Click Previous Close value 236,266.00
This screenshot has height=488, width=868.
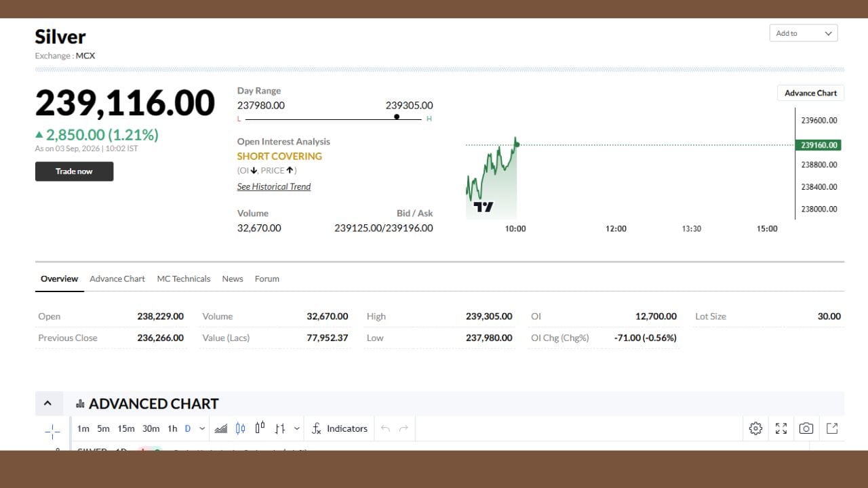(x=160, y=338)
